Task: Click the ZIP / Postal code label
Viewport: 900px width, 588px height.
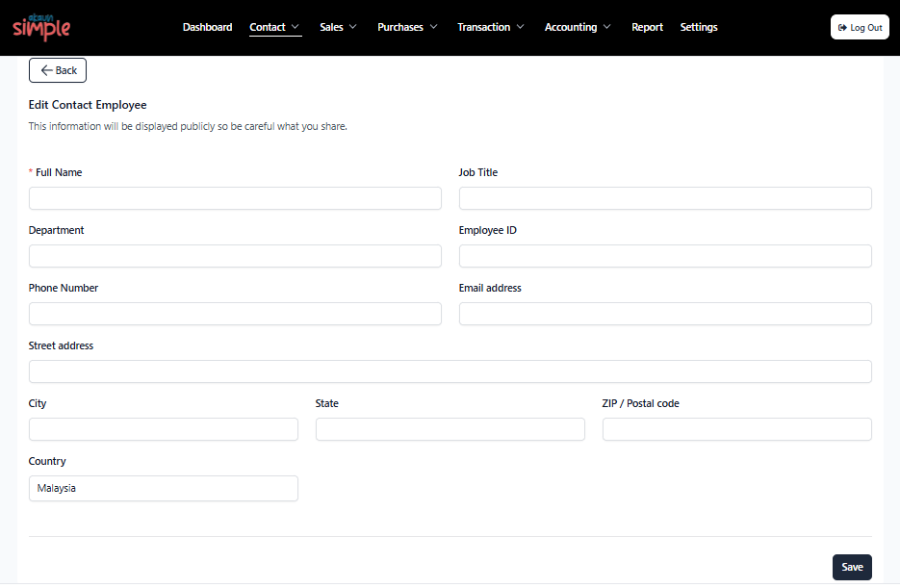Action: pos(640,403)
